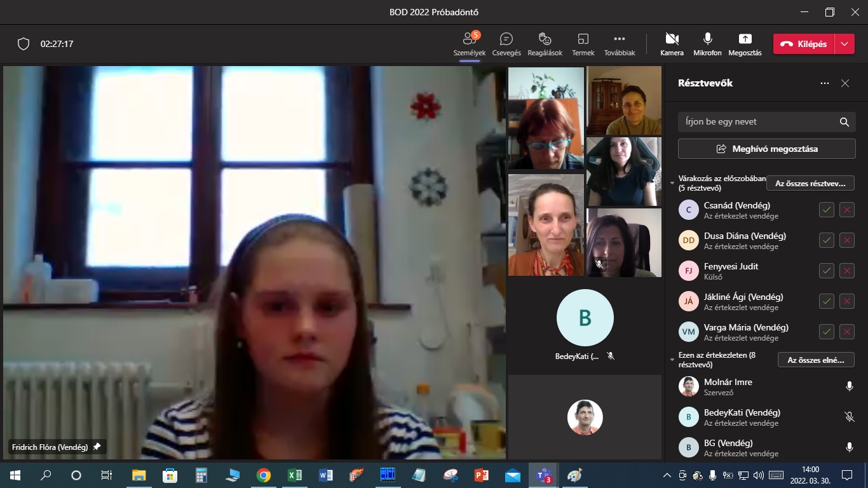Click 'Az összes résztvev...' admit all button
The height and width of the screenshot is (488, 868).
click(810, 183)
